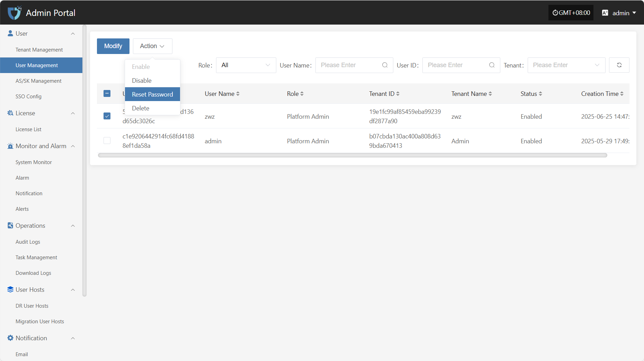Toggle the Action dropdown button

coord(152,46)
